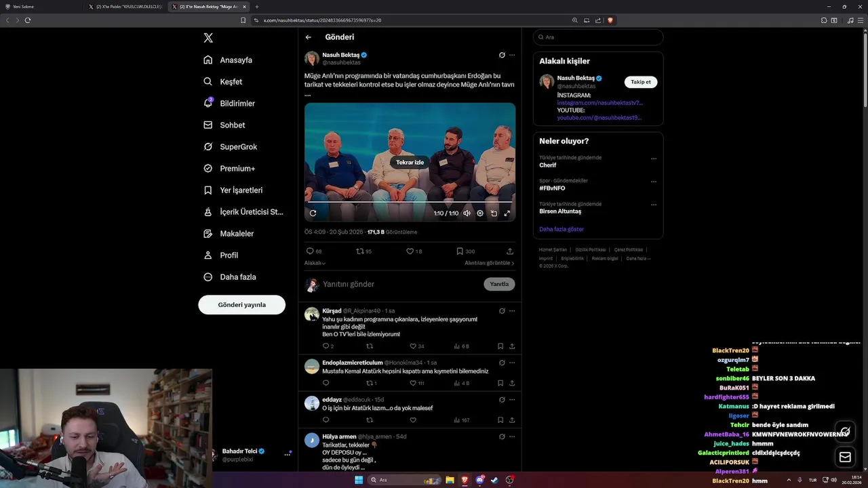The height and width of the screenshot is (488, 868).
Task: Like Endoplazmicreticulum reply with 111 likes
Action: 416,383
